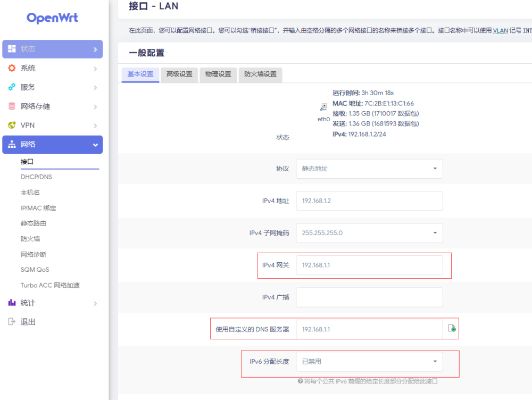Open the IPv4 子网掩码 dropdown
Image resolution: width=532 pixels, height=400 pixels.
(369, 233)
